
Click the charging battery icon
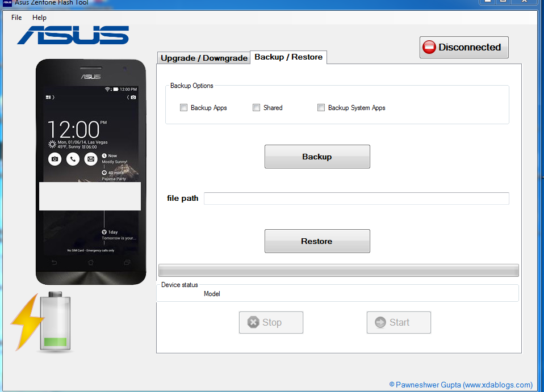(x=55, y=322)
